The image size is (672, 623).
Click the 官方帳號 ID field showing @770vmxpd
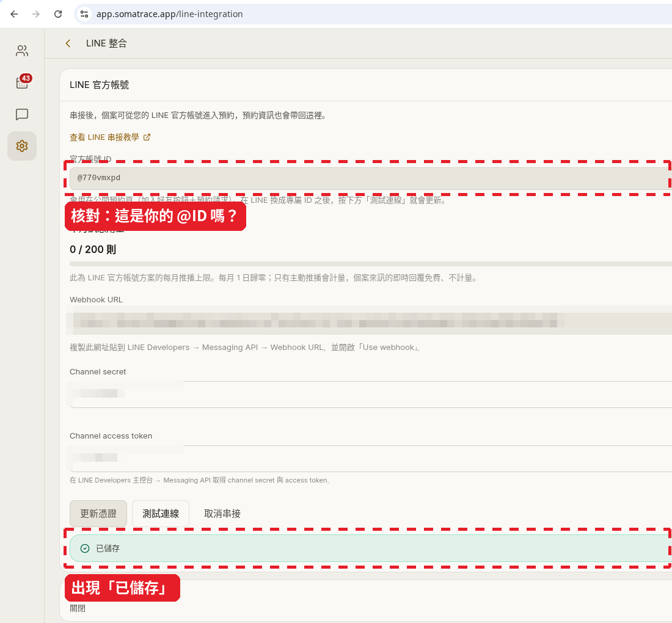tap(370, 178)
